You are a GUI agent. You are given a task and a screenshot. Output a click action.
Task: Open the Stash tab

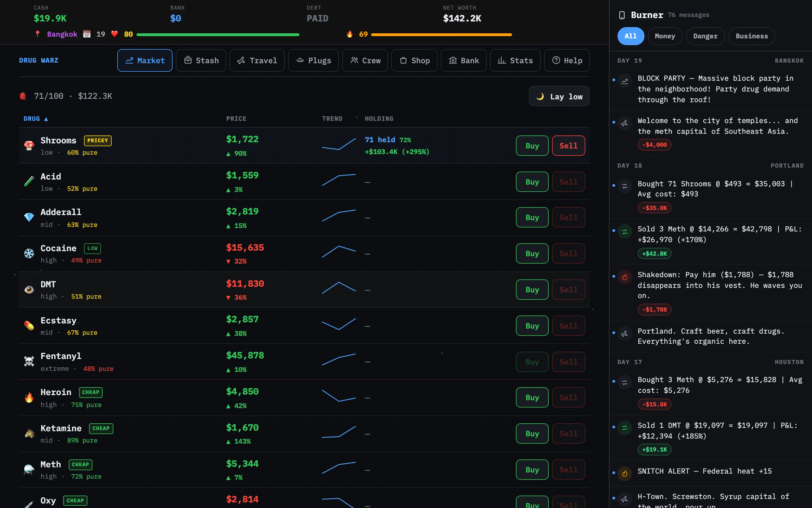201,60
